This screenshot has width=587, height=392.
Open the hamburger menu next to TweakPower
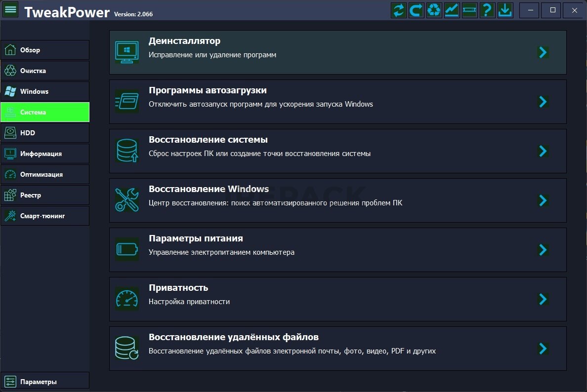coord(10,9)
